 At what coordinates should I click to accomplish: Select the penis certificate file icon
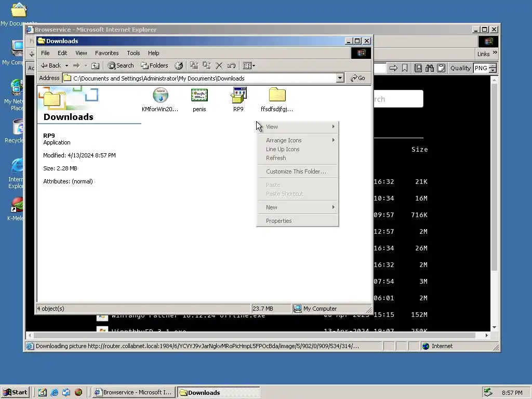(x=199, y=99)
